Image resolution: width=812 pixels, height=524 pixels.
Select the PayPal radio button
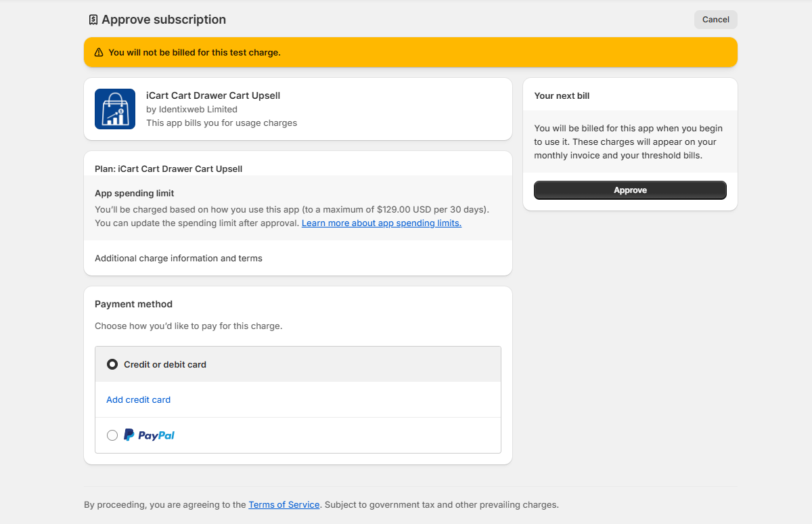112,435
